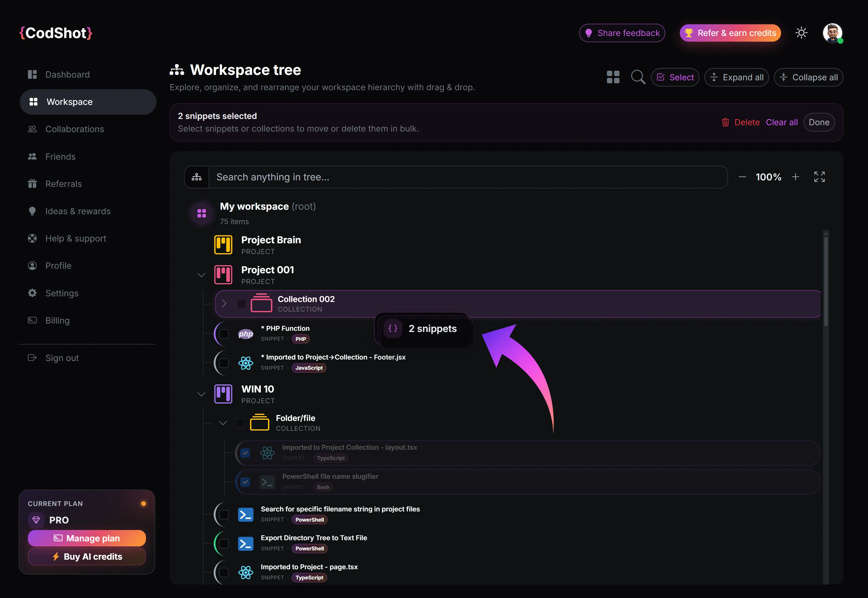The width and height of the screenshot is (868, 598).
Task: Check Search for specific filename string checkbox
Action: point(224,514)
